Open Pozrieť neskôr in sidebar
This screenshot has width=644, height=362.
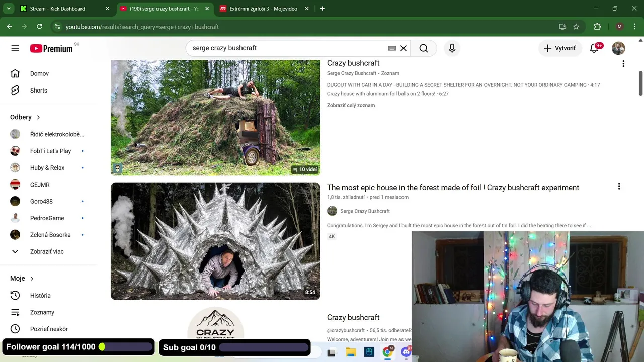49,329
